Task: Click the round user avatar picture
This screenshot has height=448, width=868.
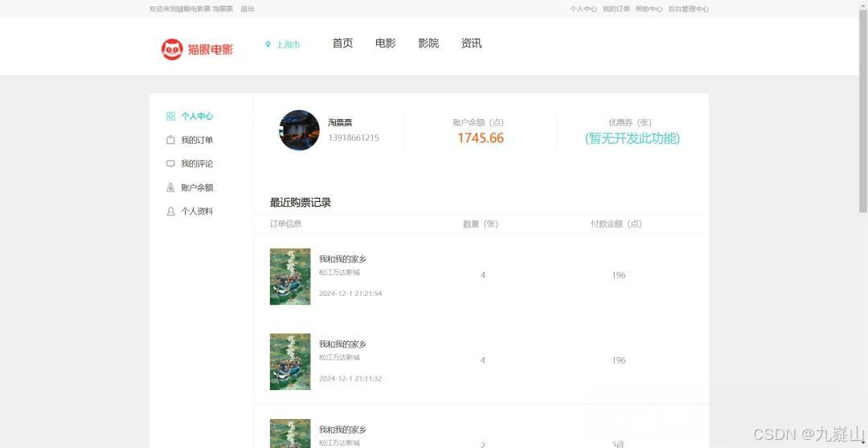Action: point(299,130)
